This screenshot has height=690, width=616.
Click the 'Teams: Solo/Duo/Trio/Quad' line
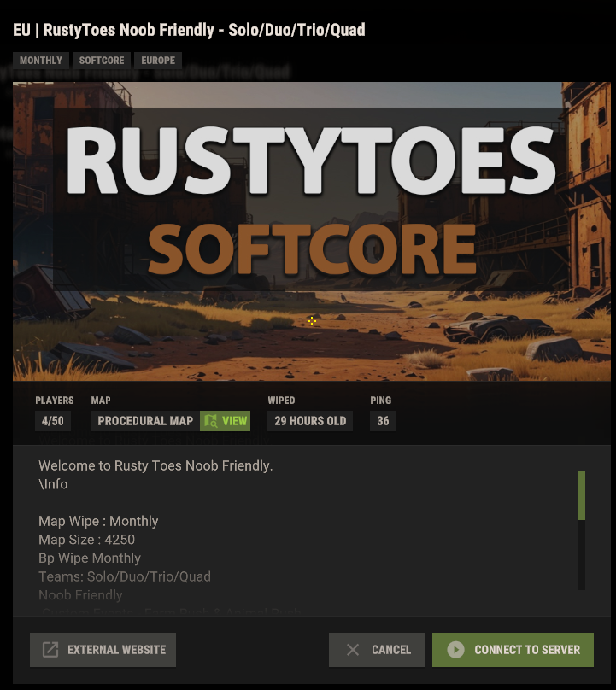125,576
